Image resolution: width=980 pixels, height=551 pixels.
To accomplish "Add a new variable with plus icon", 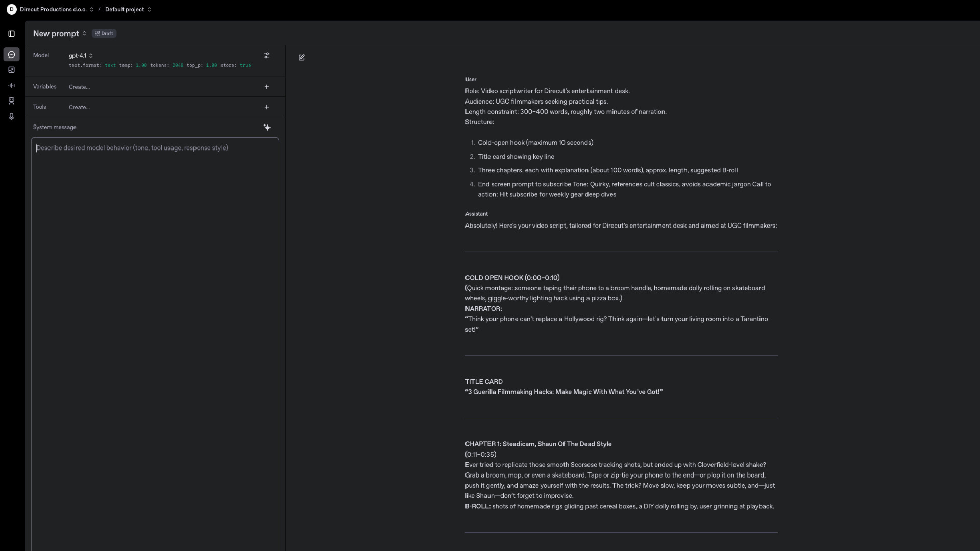I will pyautogui.click(x=266, y=87).
